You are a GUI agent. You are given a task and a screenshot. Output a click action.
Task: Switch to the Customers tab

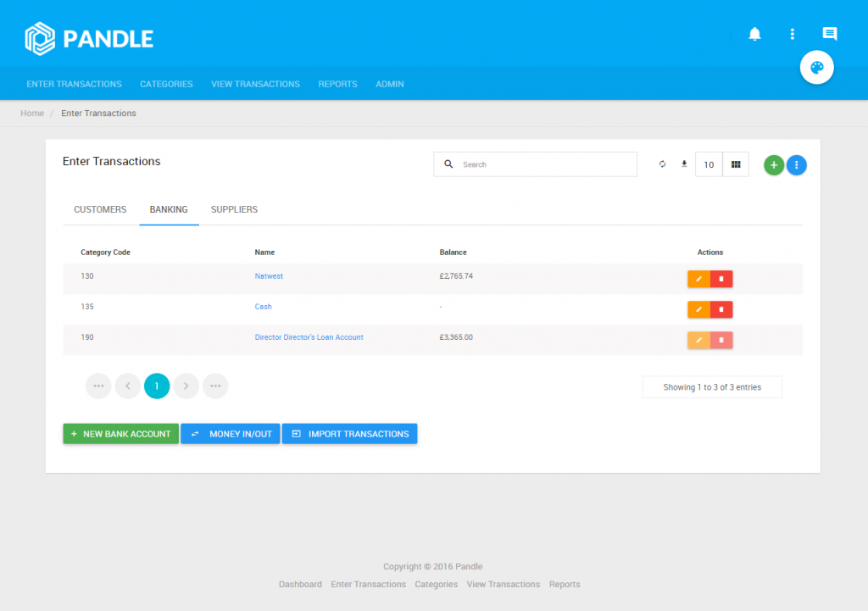[x=100, y=210]
